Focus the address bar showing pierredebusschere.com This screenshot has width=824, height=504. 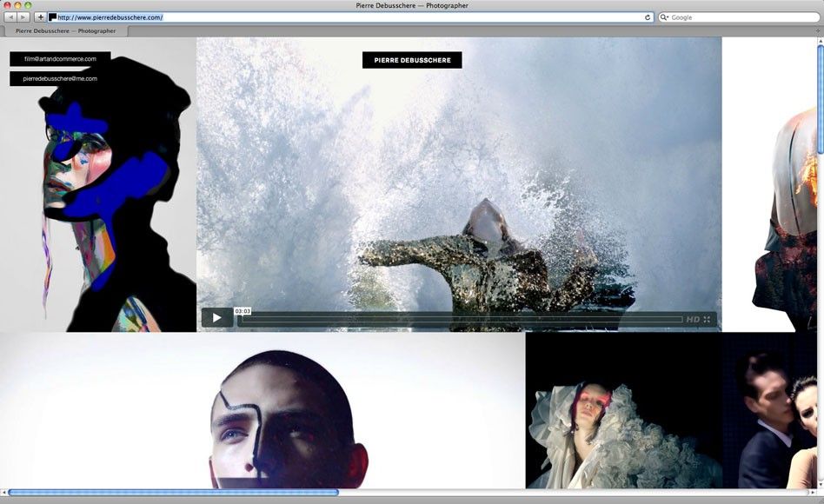coord(350,17)
